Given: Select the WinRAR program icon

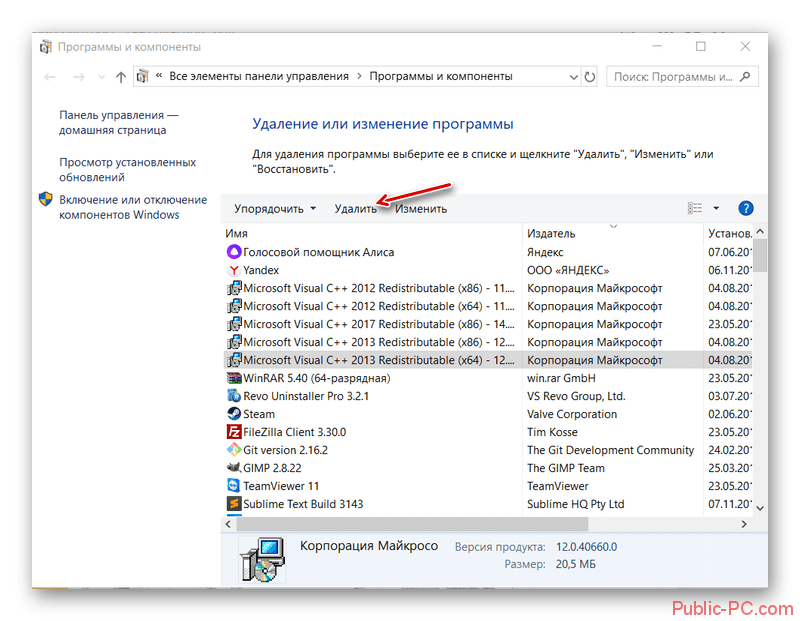Looking at the screenshot, I should (234, 378).
